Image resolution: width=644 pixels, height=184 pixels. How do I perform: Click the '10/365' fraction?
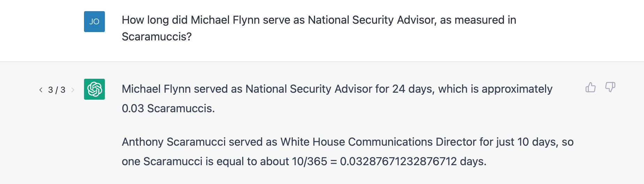[309, 161]
